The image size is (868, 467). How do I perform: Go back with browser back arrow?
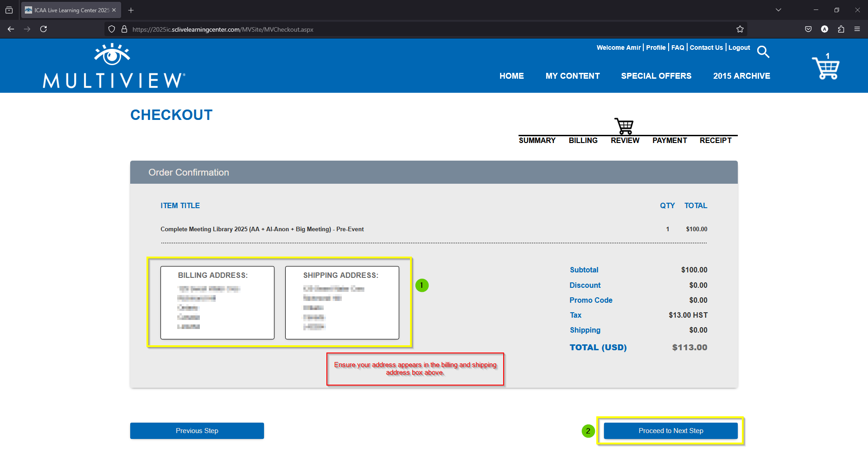tap(11, 29)
